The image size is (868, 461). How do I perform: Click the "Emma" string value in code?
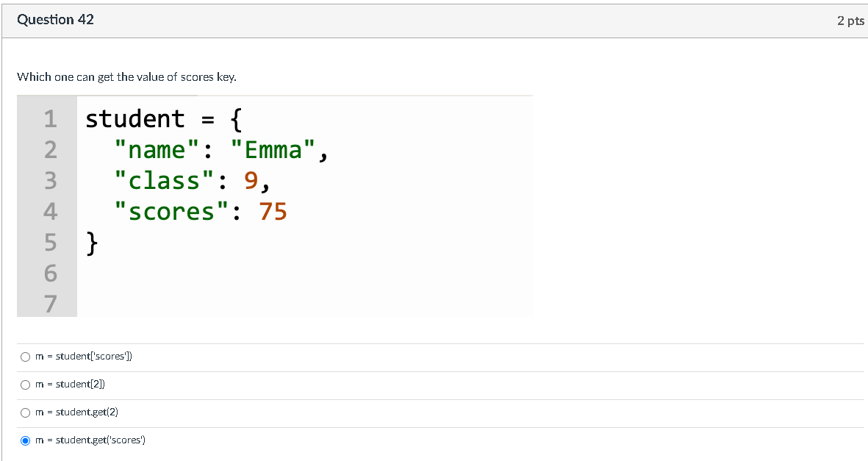[x=273, y=149]
